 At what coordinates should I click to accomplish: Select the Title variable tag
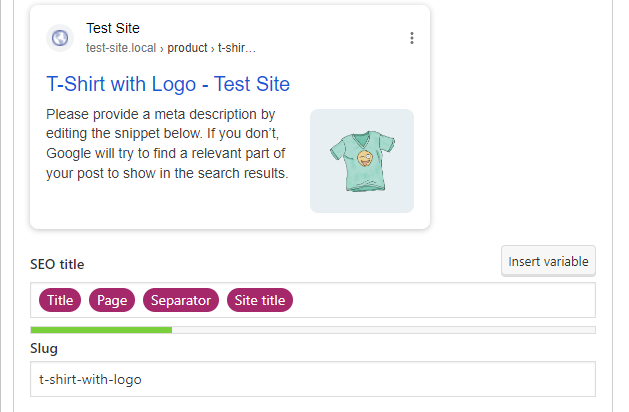point(60,300)
